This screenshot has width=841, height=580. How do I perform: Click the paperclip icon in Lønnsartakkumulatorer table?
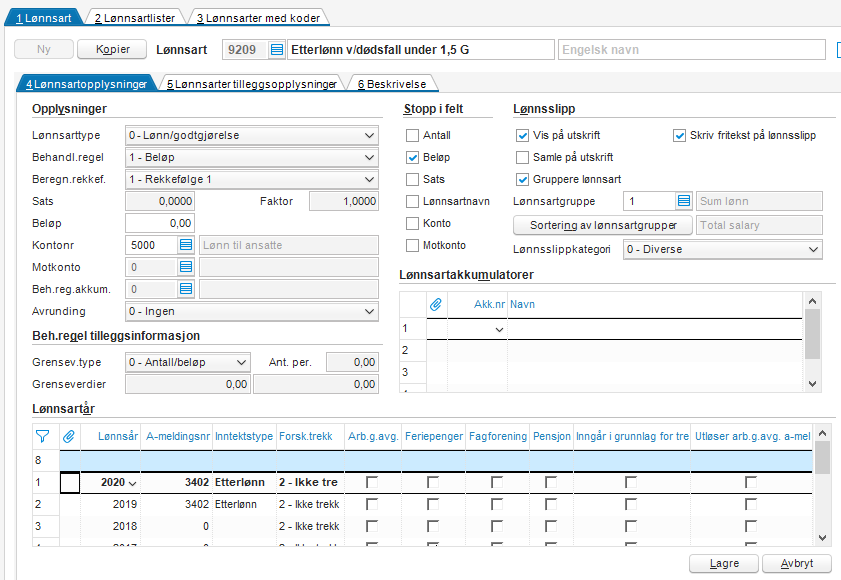point(436,304)
